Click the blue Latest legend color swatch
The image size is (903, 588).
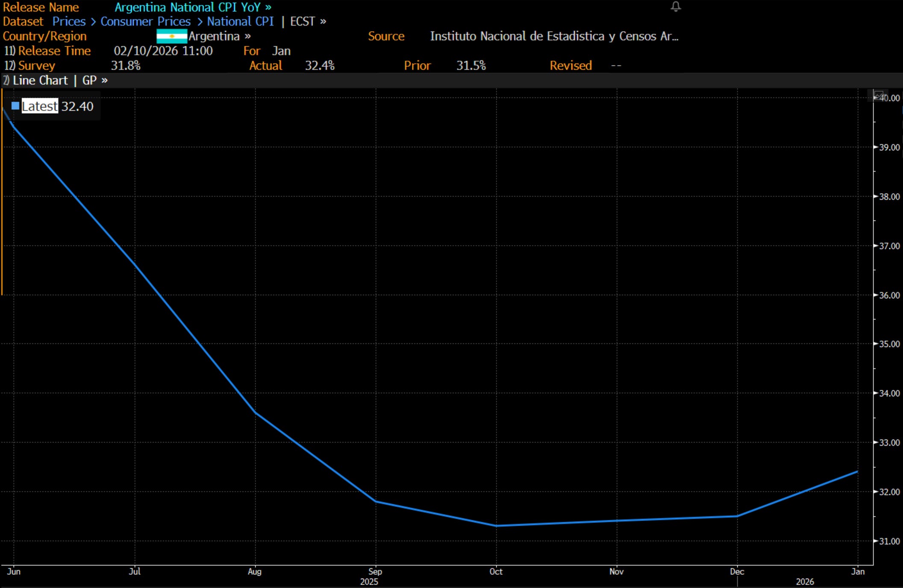pyautogui.click(x=15, y=106)
